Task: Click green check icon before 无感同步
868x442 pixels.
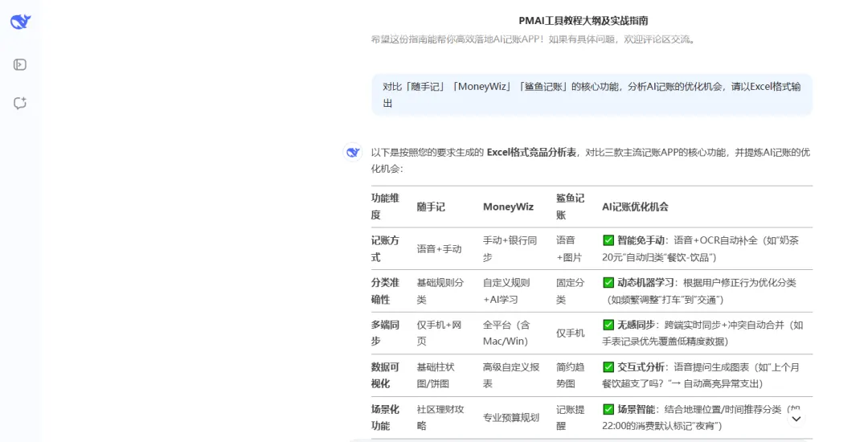Action: [608, 325]
